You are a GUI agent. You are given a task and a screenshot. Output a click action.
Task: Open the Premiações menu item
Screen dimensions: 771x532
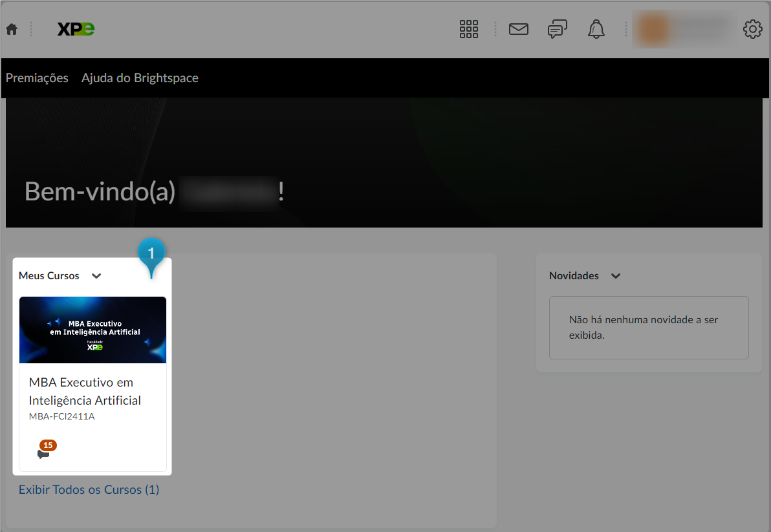pos(37,78)
